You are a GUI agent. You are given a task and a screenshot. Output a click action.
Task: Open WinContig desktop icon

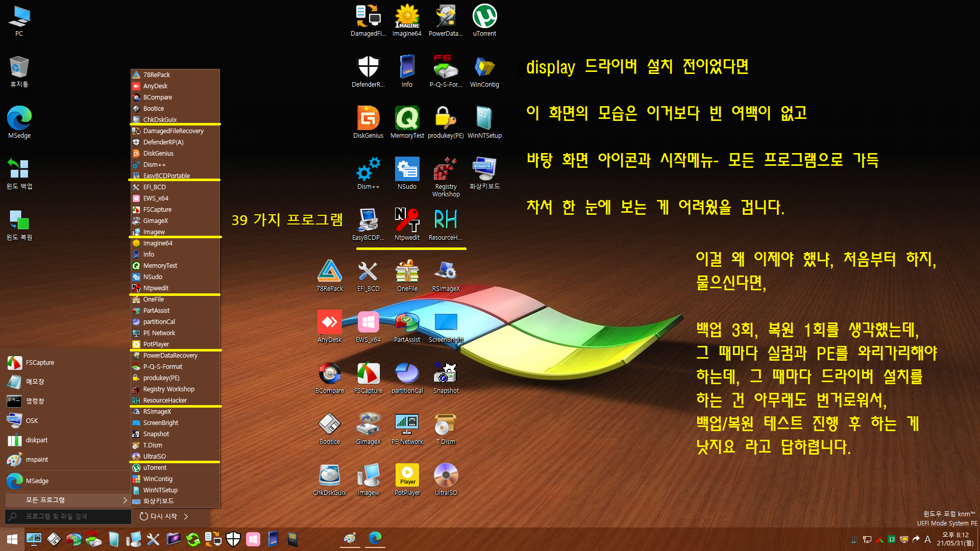coord(484,71)
